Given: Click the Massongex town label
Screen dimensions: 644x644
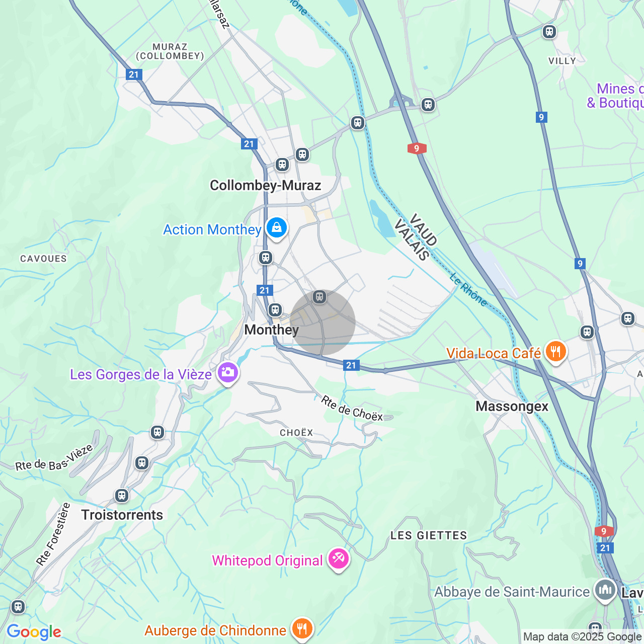Looking at the screenshot, I should click(x=512, y=407).
